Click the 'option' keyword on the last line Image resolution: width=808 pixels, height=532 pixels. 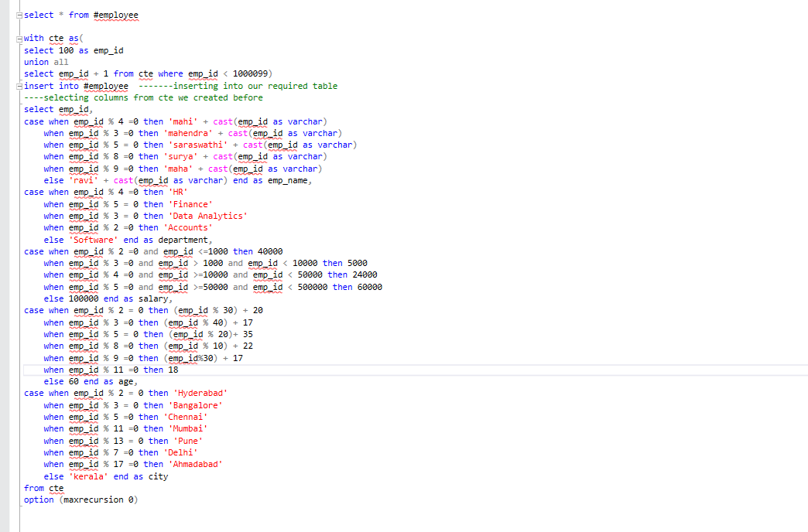[x=39, y=500]
